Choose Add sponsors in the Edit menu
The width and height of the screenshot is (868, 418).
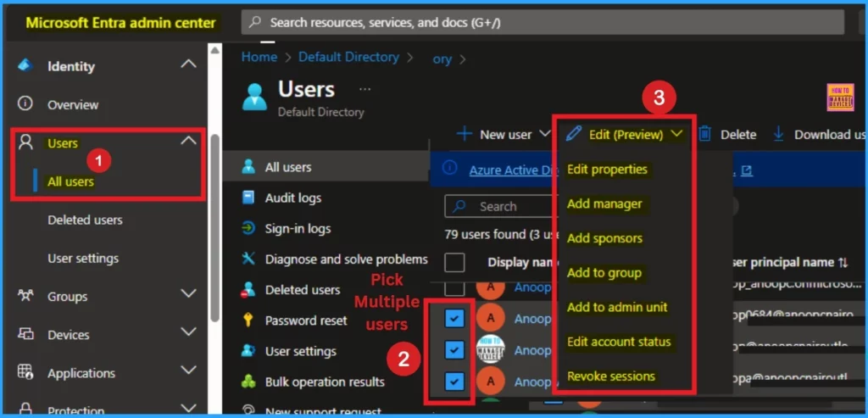604,238
